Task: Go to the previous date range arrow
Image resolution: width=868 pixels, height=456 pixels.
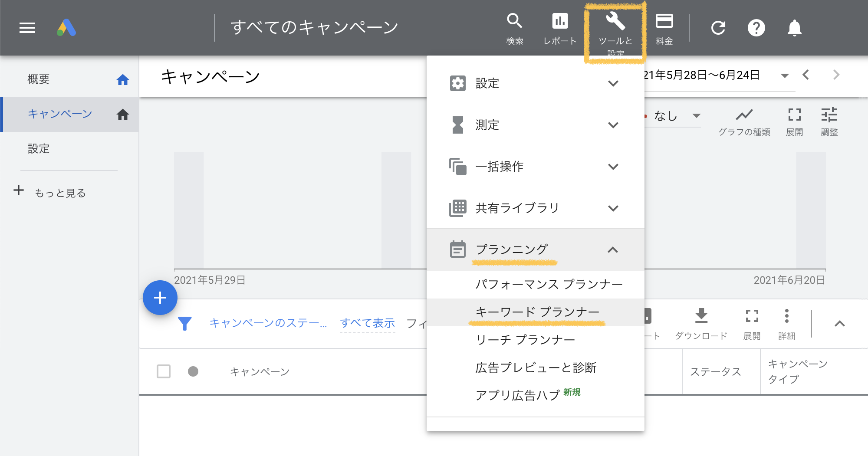Action: (x=806, y=75)
